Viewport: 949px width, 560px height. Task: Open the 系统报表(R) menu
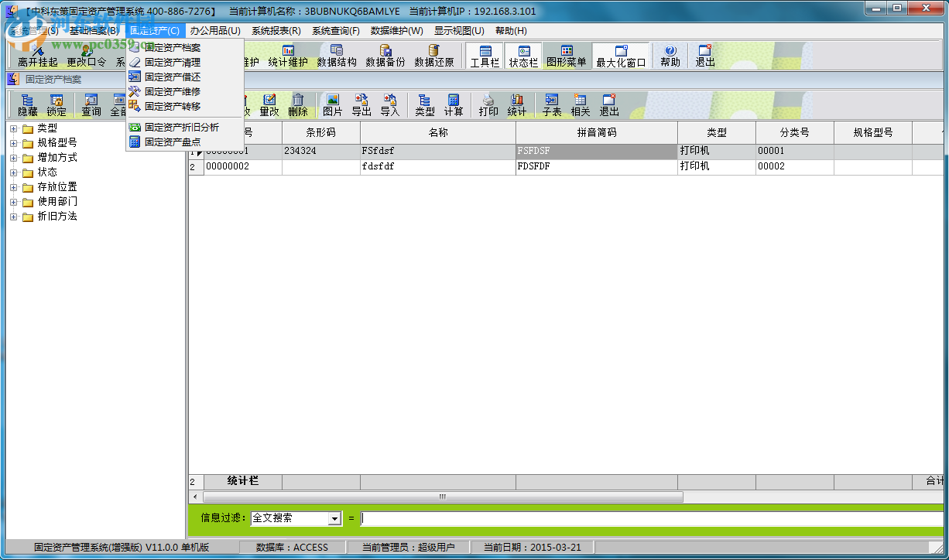(276, 31)
